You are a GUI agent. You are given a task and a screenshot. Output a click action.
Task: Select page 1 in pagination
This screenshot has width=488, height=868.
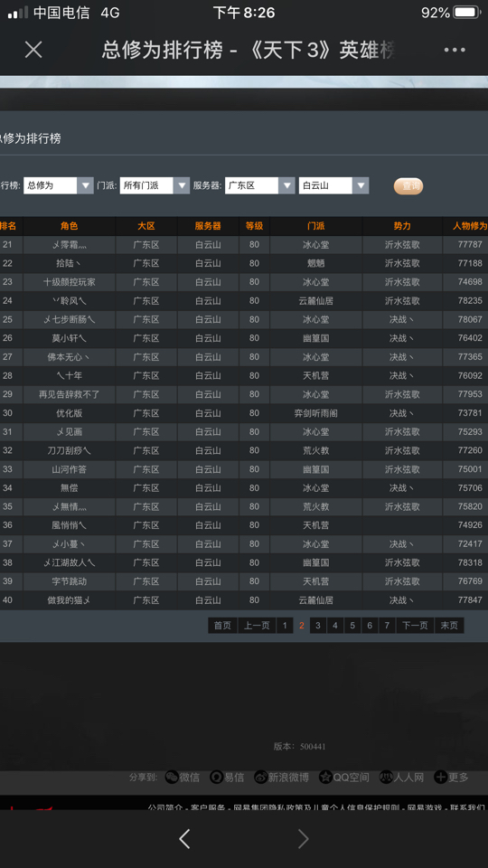(x=285, y=626)
